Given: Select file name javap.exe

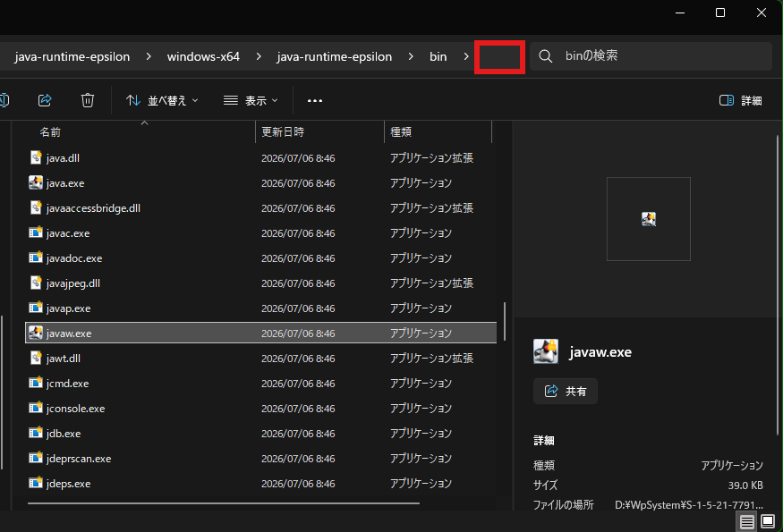Looking at the screenshot, I should 68,308.
